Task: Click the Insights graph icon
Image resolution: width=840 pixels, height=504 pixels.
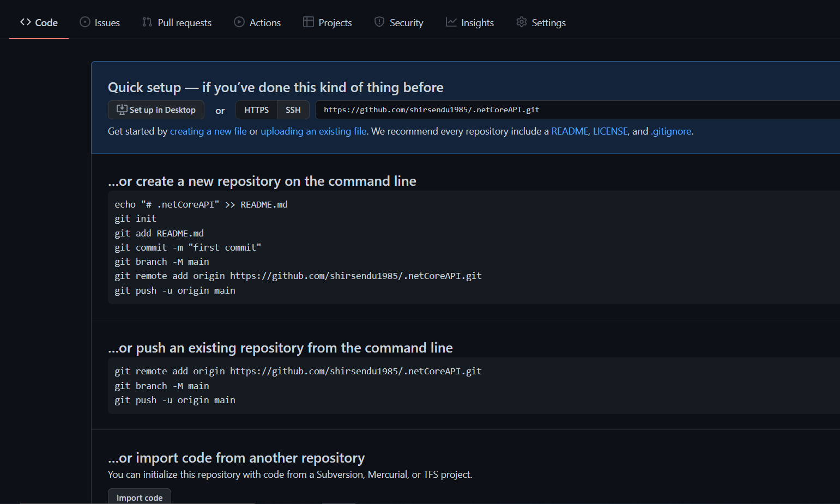Action: click(x=451, y=22)
